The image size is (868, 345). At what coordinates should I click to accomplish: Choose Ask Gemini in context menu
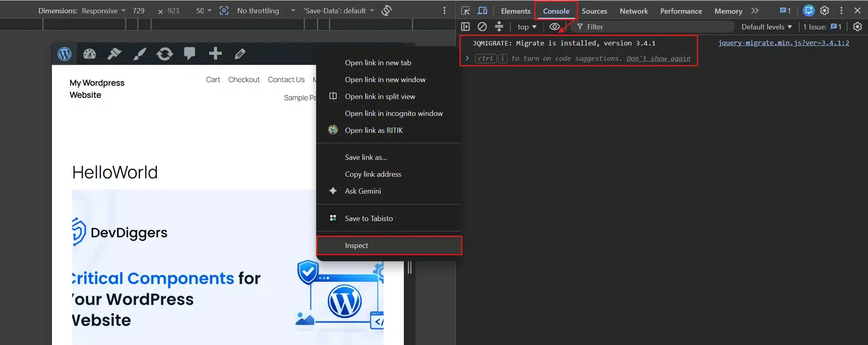point(389,191)
